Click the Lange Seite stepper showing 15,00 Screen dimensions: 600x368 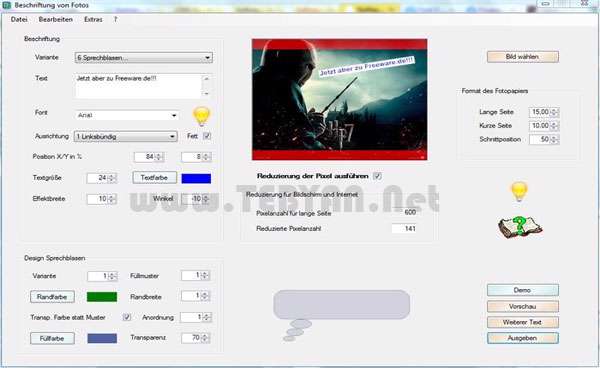544,112
